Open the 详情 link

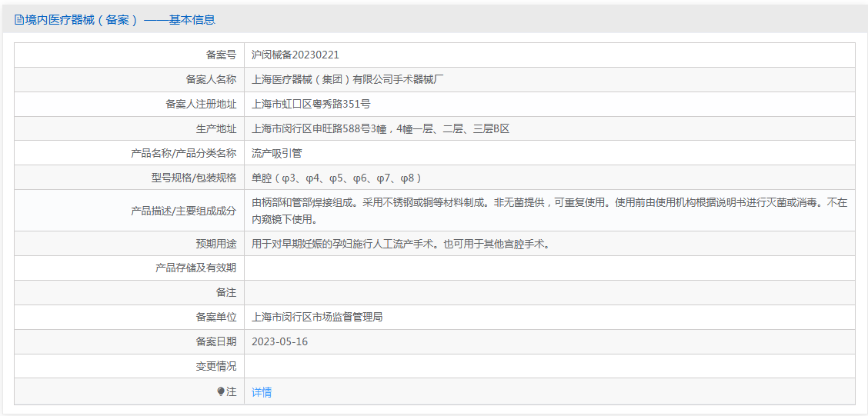click(x=262, y=392)
